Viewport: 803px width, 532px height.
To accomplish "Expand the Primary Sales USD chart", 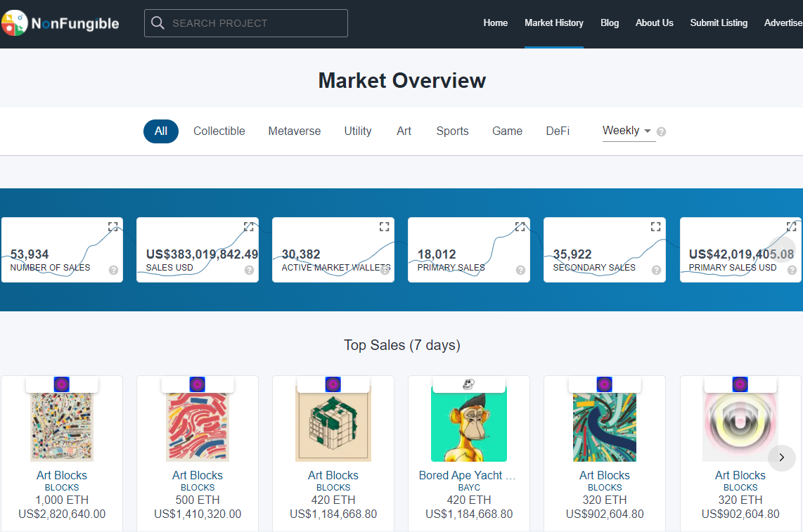I will click(x=791, y=226).
